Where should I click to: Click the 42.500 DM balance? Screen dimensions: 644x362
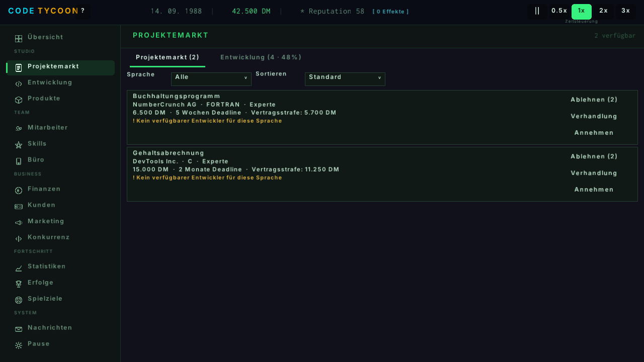(x=251, y=11)
